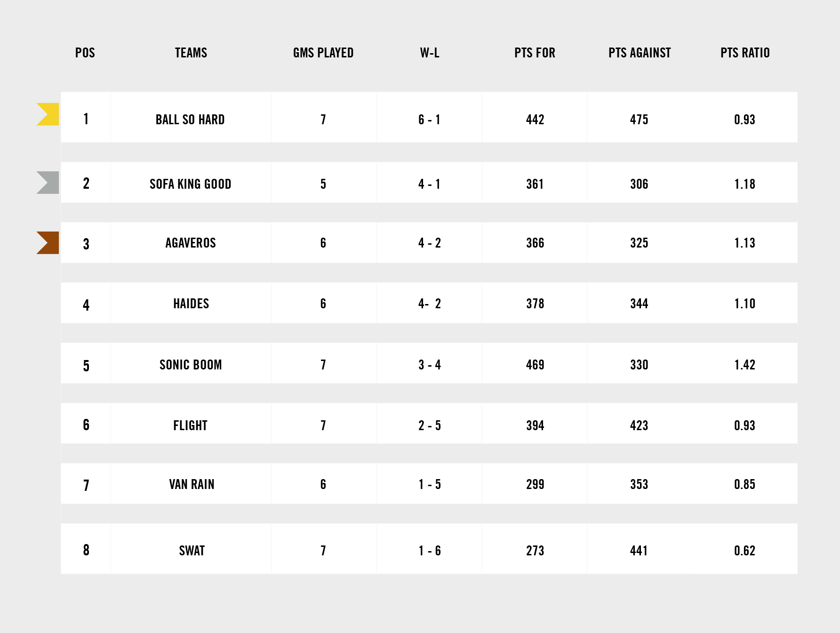This screenshot has width=840, height=633.
Task: Select the SWAT team name
Action: point(192,551)
